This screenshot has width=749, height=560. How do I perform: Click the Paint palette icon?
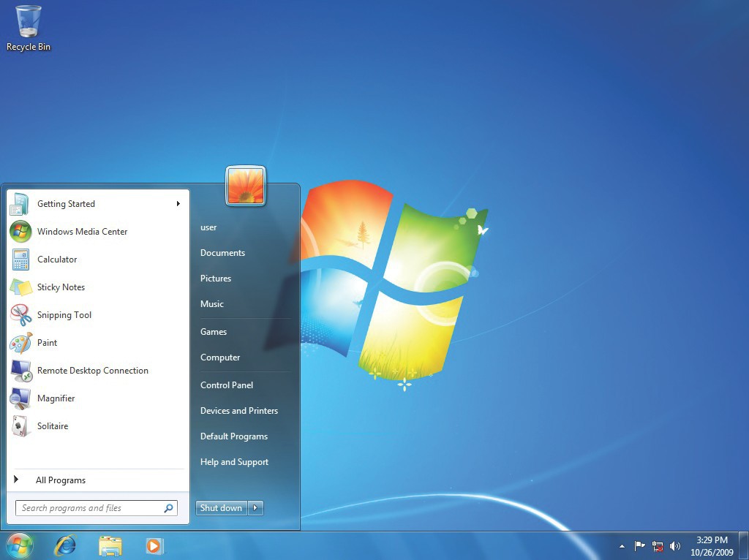pos(20,343)
